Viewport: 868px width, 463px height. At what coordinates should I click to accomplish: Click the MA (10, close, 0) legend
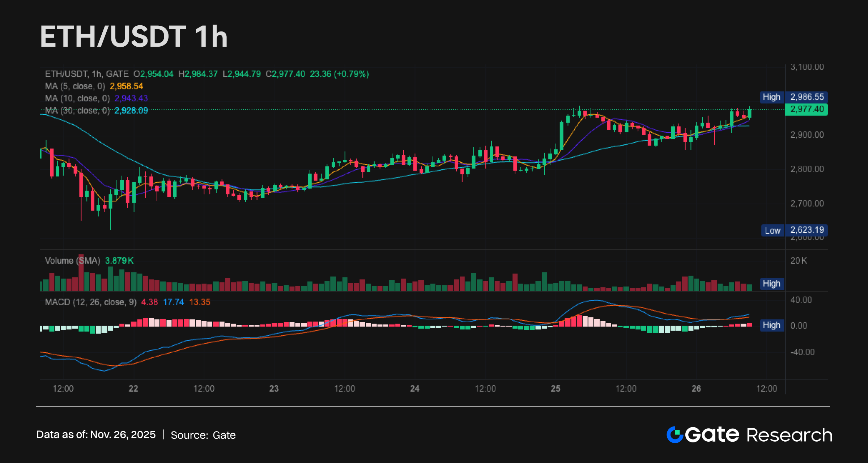[77, 98]
